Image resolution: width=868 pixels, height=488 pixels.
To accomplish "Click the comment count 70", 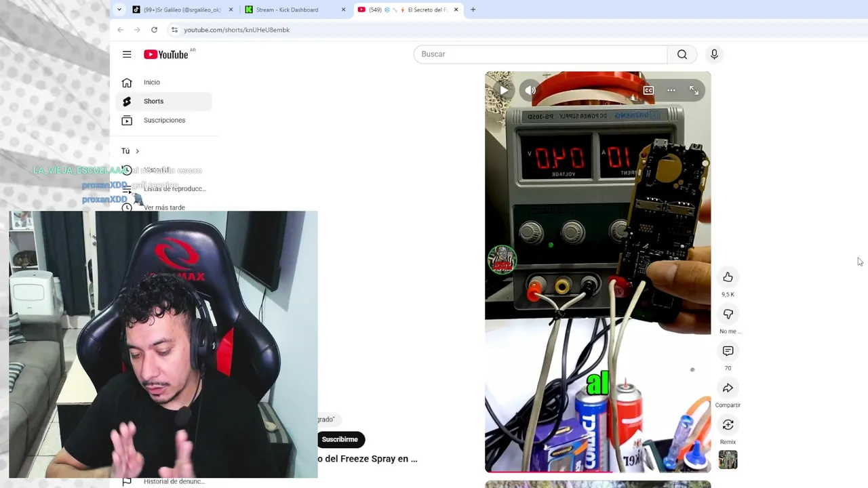I will point(728,369).
